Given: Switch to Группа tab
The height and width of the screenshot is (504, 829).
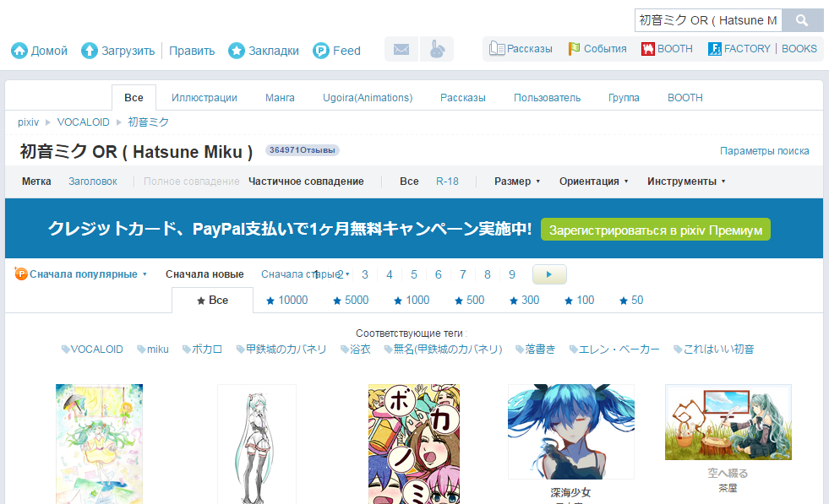Looking at the screenshot, I should 624,98.
